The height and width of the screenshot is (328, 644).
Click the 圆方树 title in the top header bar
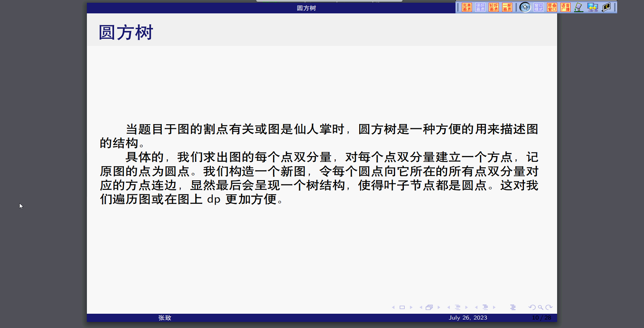[306, 8]
